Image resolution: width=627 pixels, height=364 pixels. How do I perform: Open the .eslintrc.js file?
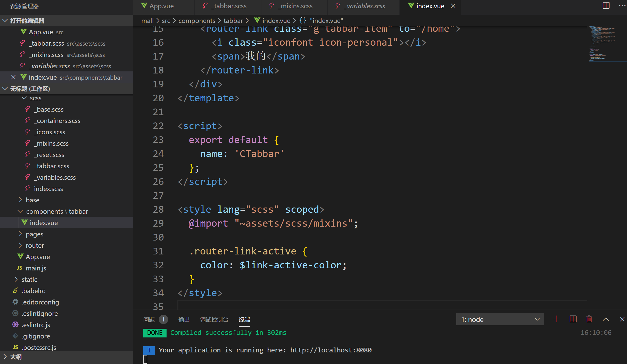coord(67,325)
